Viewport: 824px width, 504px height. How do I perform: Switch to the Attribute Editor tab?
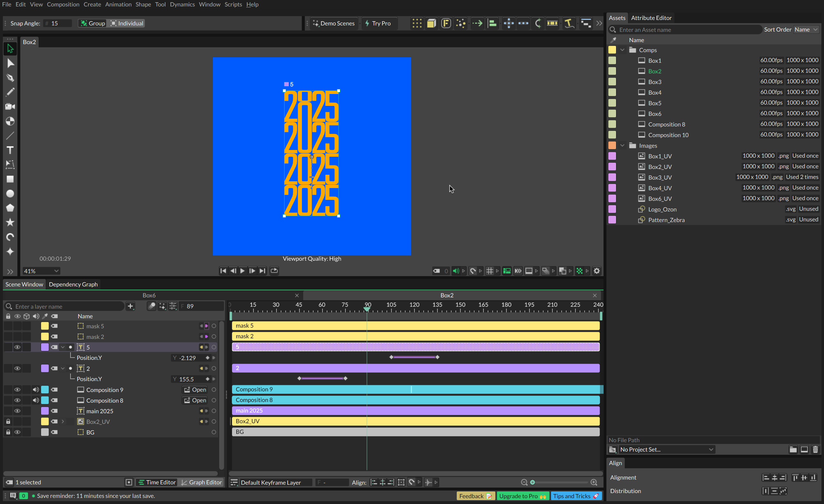click(651, 18)
